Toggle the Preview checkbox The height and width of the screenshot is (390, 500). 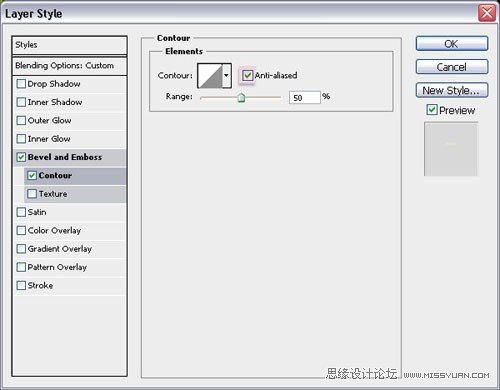click(x=432, y=110)
